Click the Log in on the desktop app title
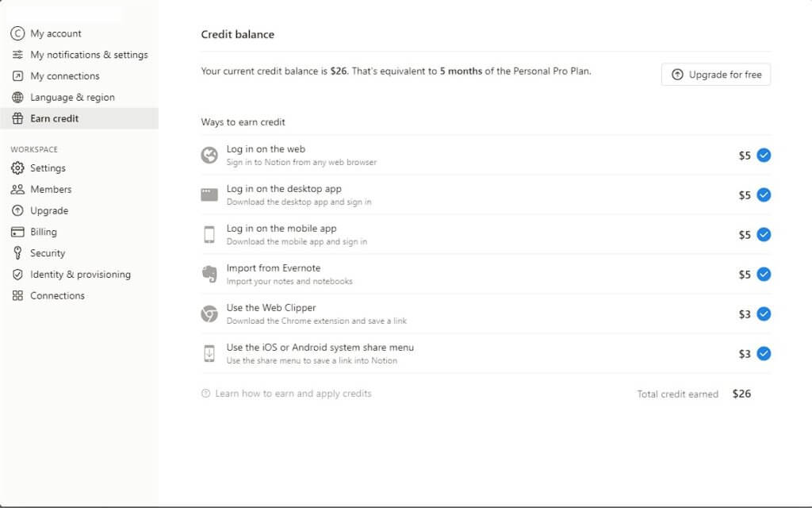Image resolution: width=812 pixels, height=508 pixels. [284, 189]
